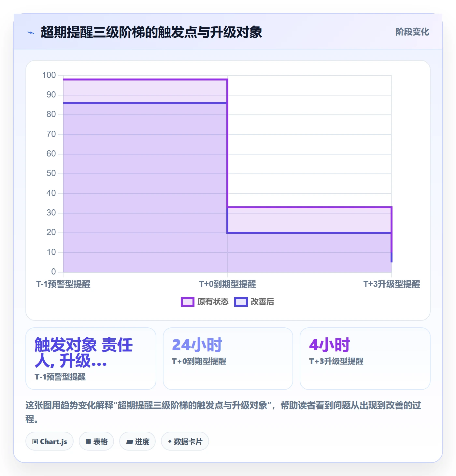
Task: Click the 表格 tag chip
Action: [x=96, y=441]
